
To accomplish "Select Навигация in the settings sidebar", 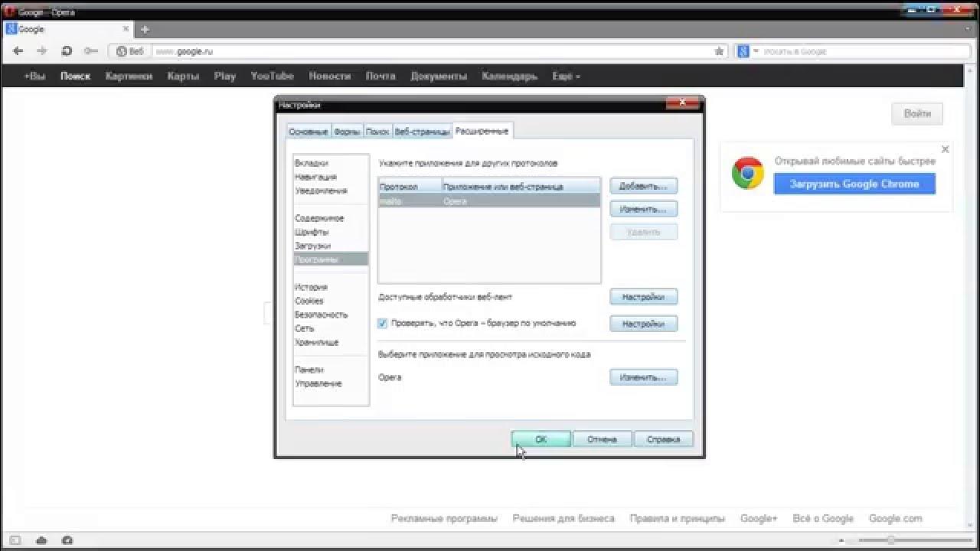I will click(x=331, y=177).
